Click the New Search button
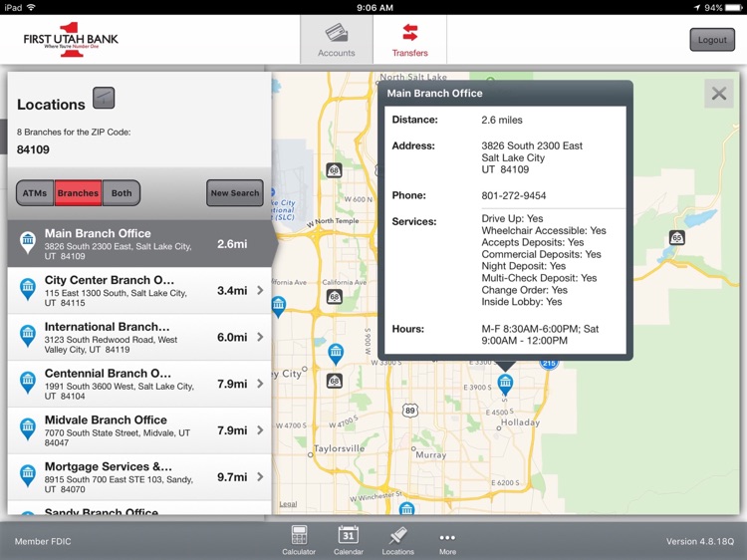The image size is (747, 560). click(235, 193)
